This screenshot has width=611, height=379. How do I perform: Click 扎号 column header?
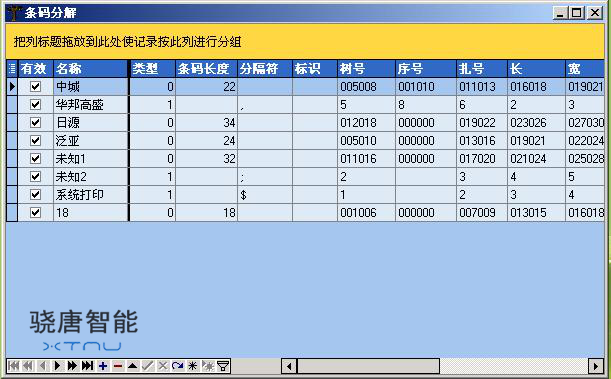[482, 69]
